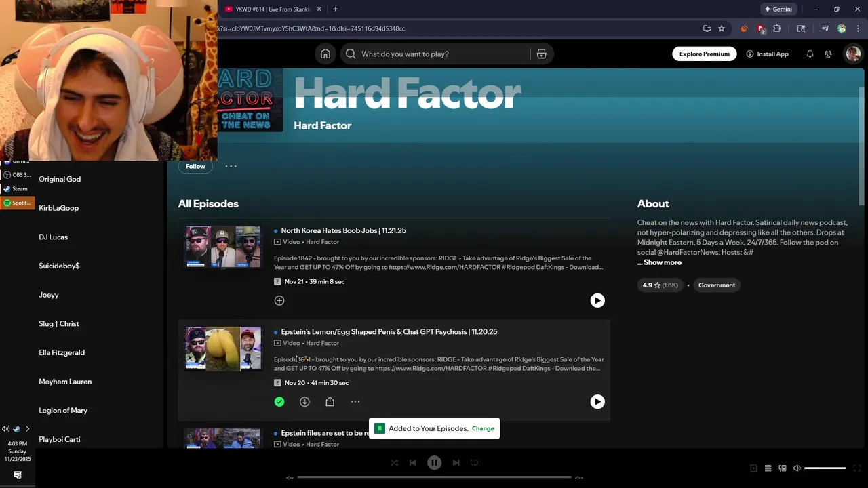Remove Epstein episode from Your Episodes checkmark
The image size is (868, 488).
click(279, 402)
